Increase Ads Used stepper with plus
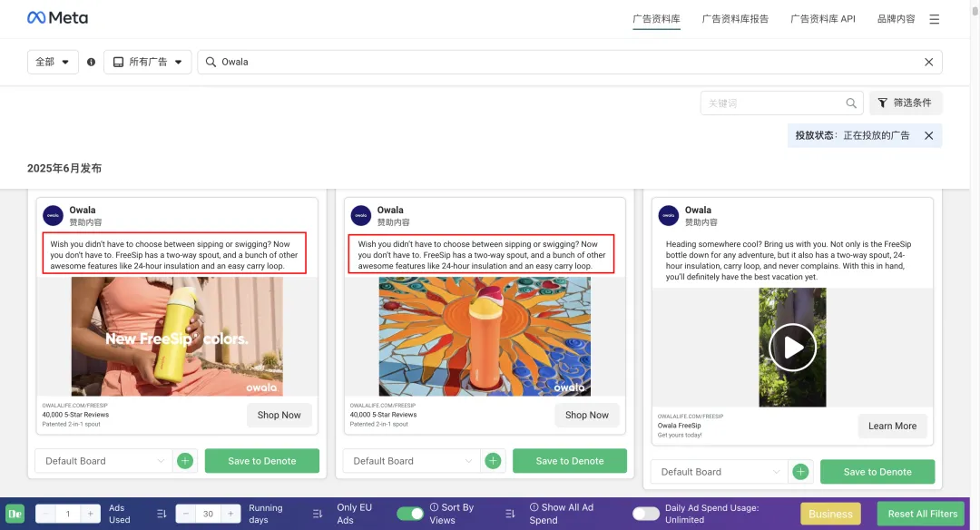This screenshot has width=980, height=530. (x=90, y=514)
